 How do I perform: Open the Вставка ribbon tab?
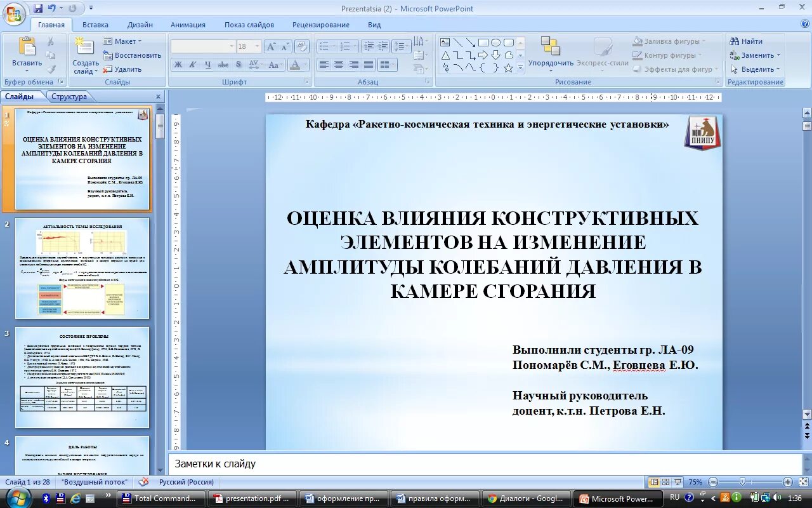(95, 25)
